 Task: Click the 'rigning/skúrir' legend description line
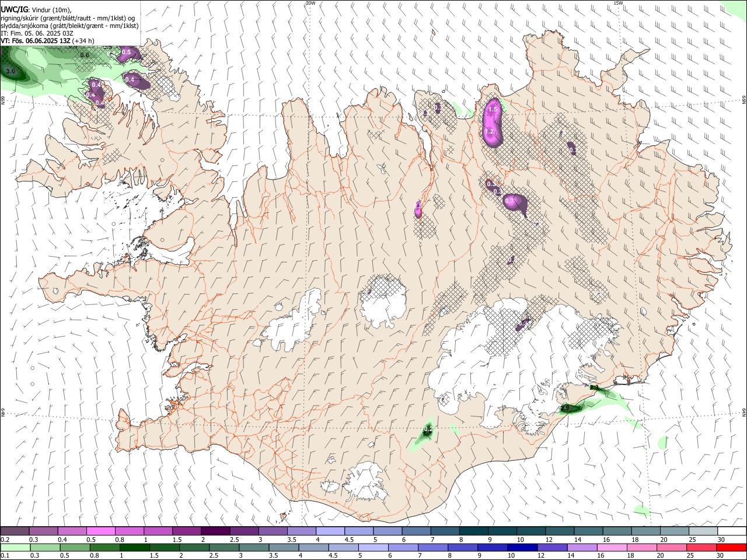[x=68, y=17]
